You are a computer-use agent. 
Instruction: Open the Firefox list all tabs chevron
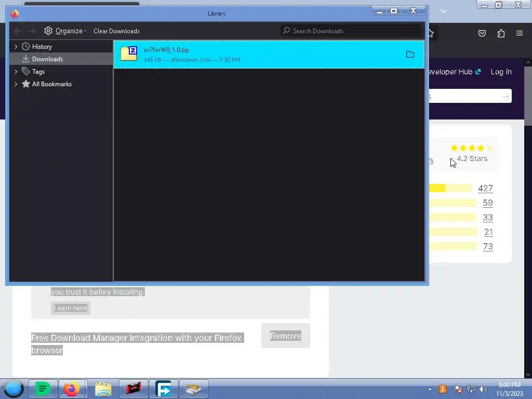click(443, 11)
